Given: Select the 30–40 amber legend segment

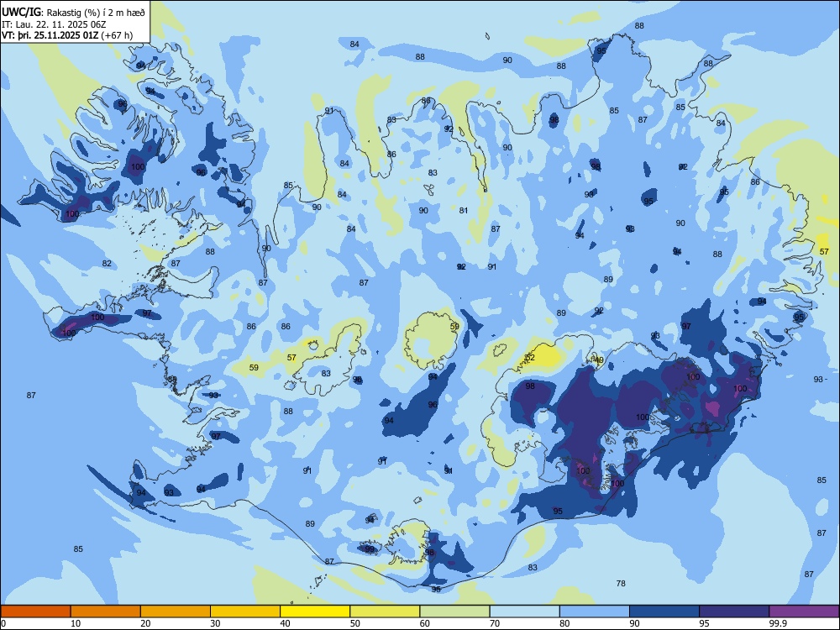Looking at the screenshot, I should [x=244, y=612].
